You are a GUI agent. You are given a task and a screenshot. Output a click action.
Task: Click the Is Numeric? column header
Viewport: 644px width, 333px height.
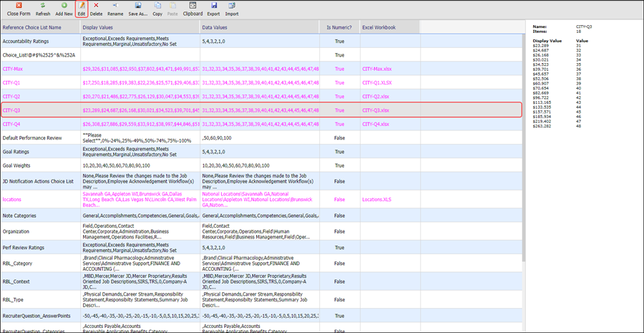338,27
